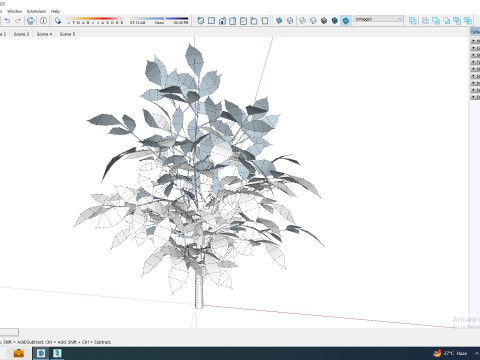Select Monochrome face style
The width and height of the screenshot is (480, 360).
346,21
